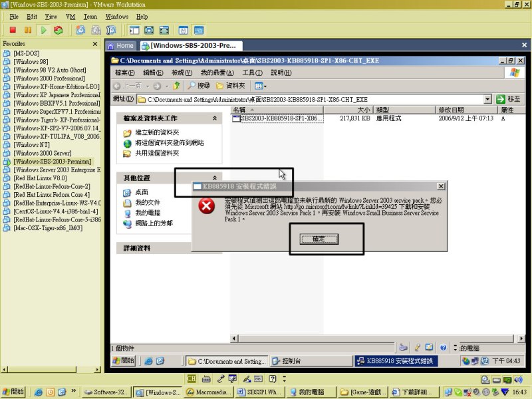Screen dimensions: 532x399
Task: Open the 檔案(F) menu in guest Explorer
Action: 124,72
